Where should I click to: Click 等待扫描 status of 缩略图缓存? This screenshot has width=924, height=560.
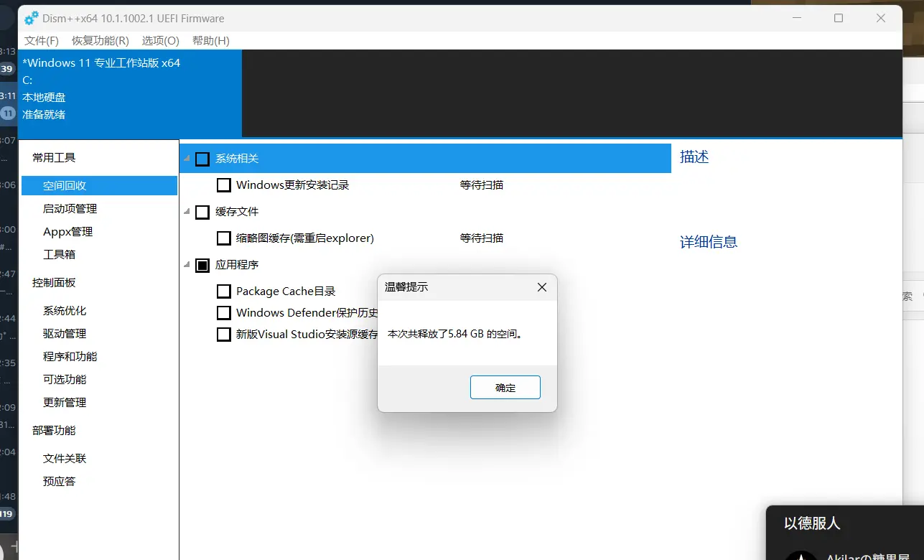click(482, 238)
